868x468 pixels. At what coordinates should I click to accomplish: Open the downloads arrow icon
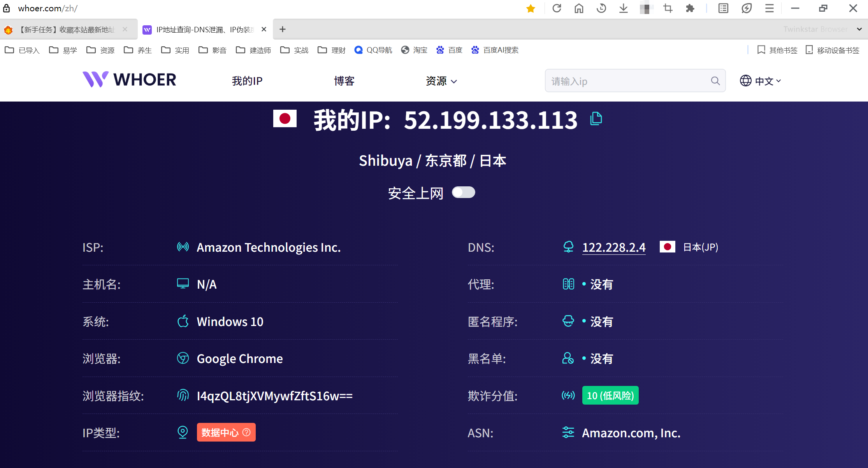click(623, 8)
